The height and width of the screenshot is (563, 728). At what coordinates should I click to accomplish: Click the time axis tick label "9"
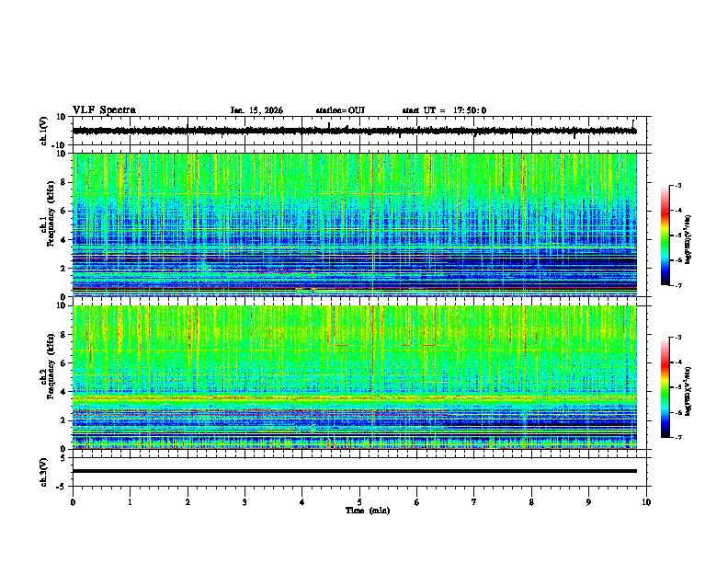tap(588, 502)
